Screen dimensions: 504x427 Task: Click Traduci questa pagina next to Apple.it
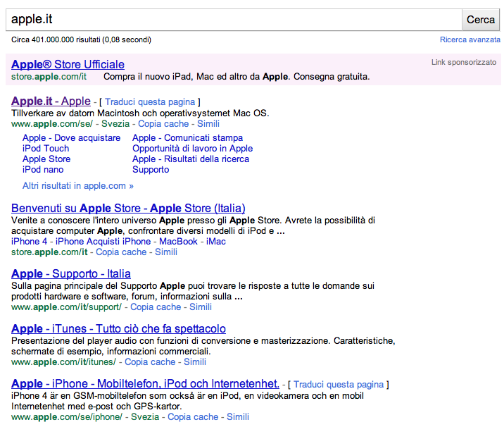click(x=151, y=102)
